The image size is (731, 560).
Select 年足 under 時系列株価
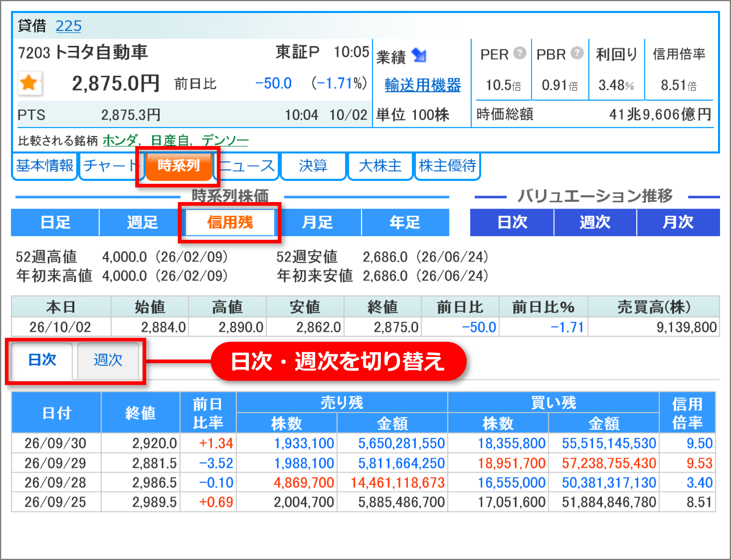[x=405, y=222]
